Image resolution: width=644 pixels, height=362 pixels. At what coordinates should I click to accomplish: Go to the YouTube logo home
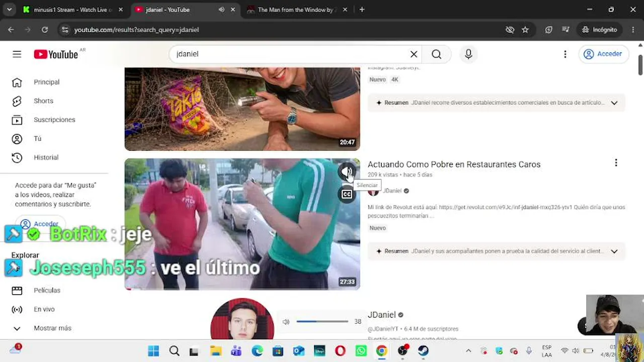click(56, 54)
